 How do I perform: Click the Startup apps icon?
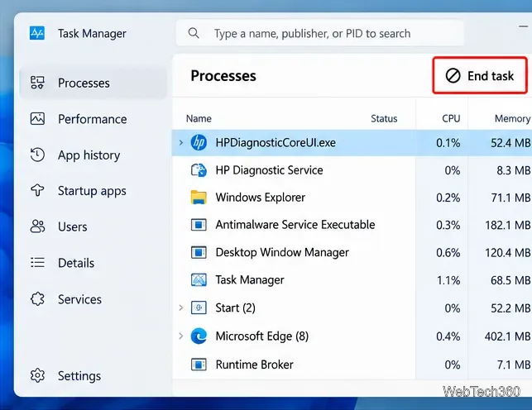pos(37,190)
